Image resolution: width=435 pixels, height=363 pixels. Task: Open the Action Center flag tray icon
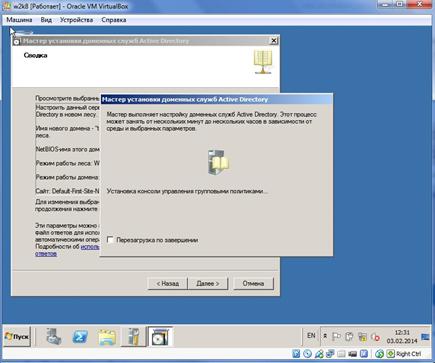(x=336, y=337)
